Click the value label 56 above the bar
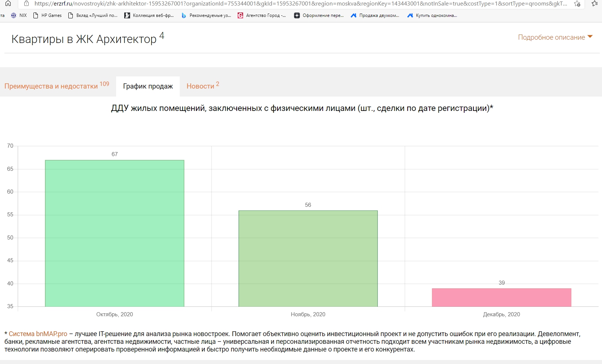 tap(308, 205)
